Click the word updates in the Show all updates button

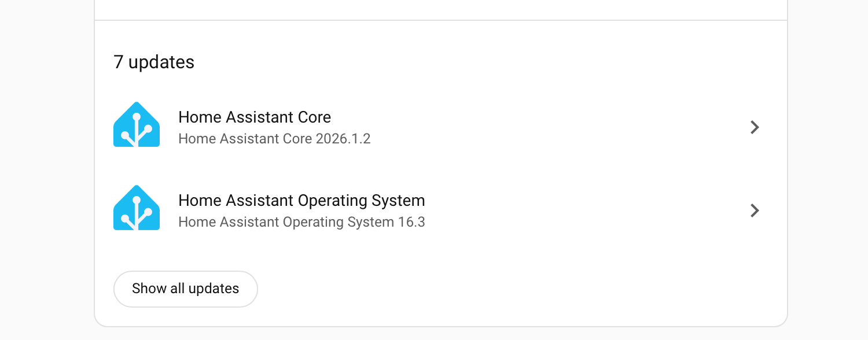coord(214,289)
